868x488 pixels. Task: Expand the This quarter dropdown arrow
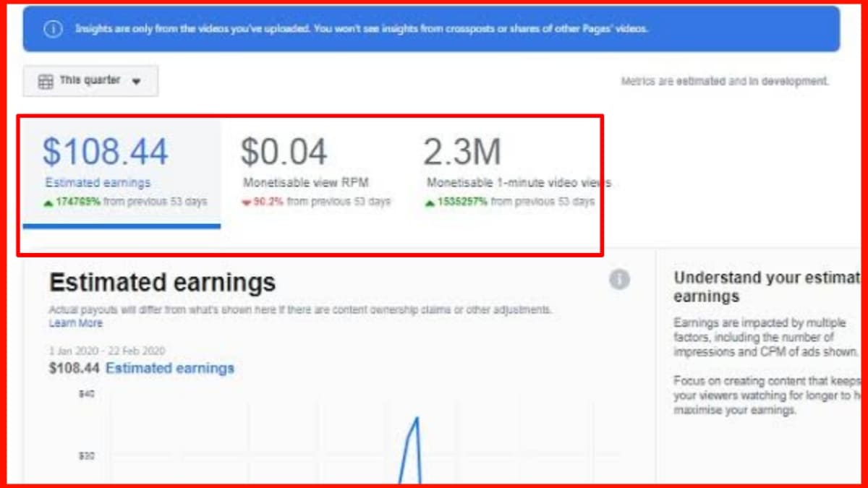tap(136, 82)
